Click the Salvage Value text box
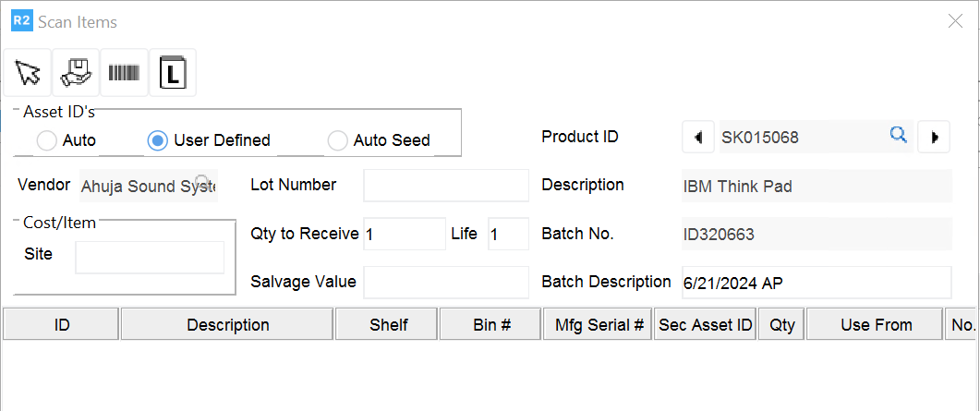Screen dimensions: 980x411 click(445, 282)
